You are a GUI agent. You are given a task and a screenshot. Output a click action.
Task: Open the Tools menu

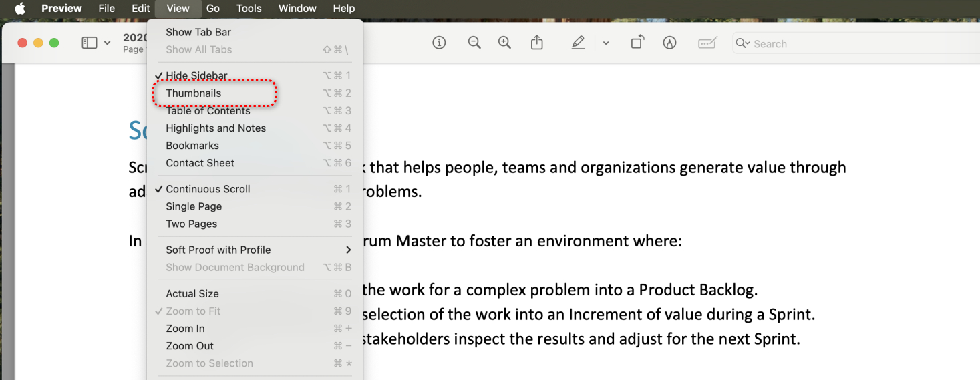click(249, 9)
